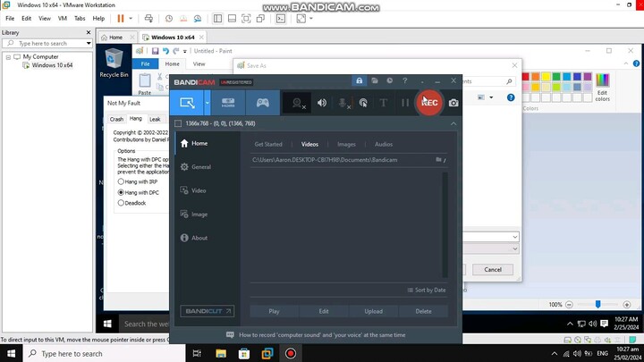Viewport: 644px width, 362px height.
Task: Click the Delete button in Bandicam
Action: tap(423, 311)
